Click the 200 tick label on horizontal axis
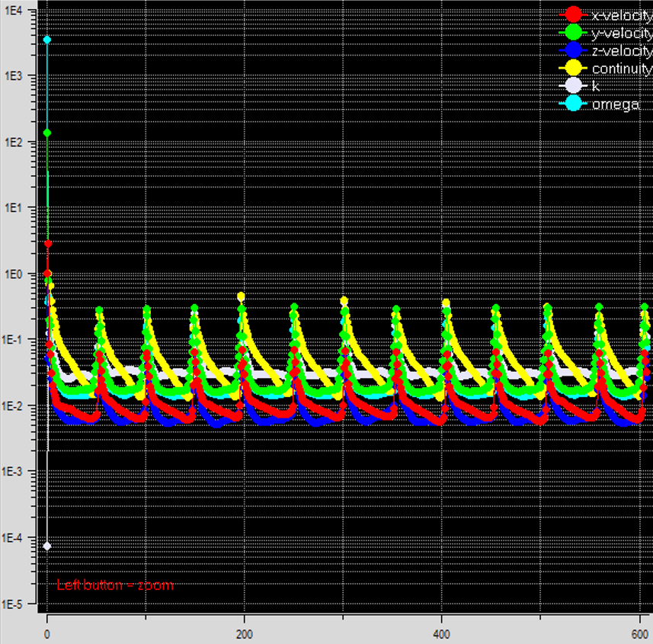The image size is (653, 644). [x=244, y=634]
